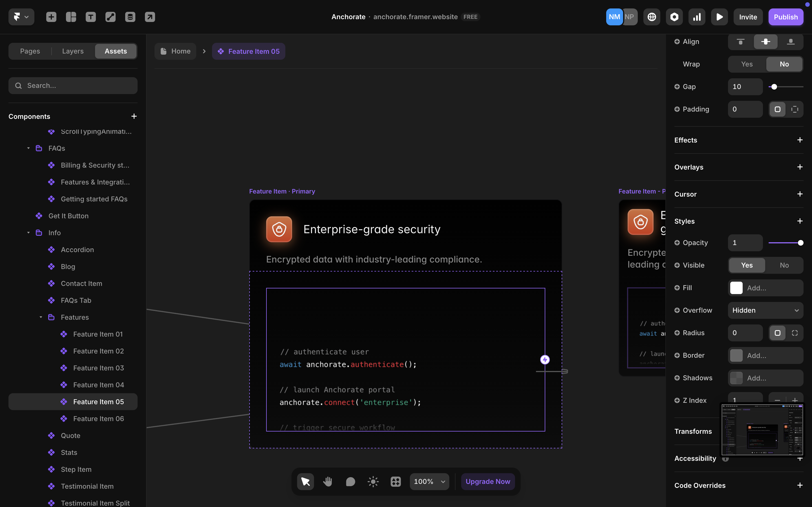Choose the bottom align option
Screen dimensions: 812x507
(x=791, y=42)
